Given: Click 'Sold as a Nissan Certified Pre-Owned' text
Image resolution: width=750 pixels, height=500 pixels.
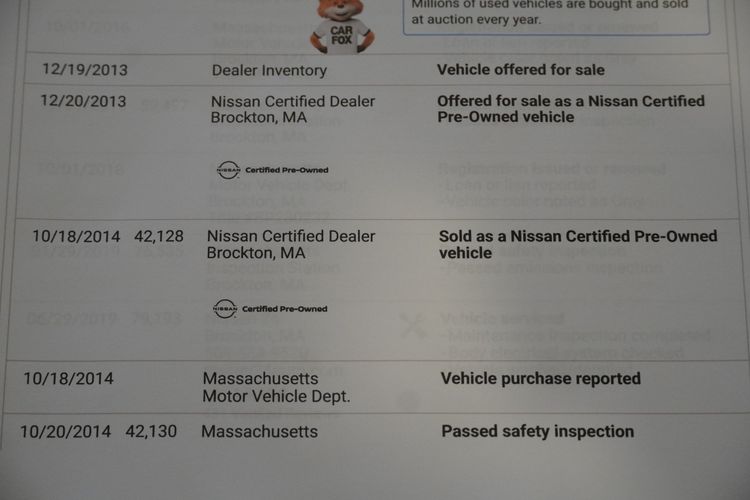Looking at the screenshot, I should coord(578,236).
